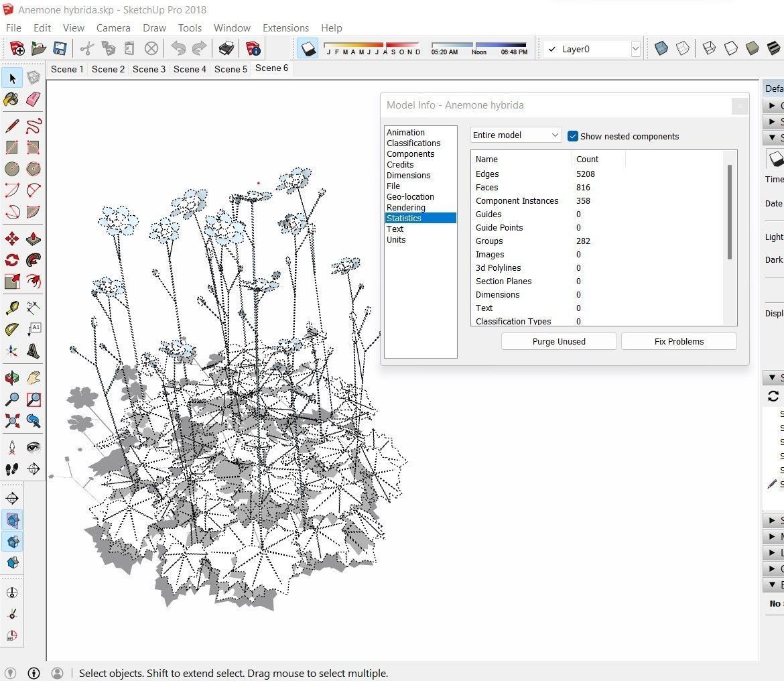Select the Previous zoom view tool
Viewport: 784px width, 681px height.
34,420
